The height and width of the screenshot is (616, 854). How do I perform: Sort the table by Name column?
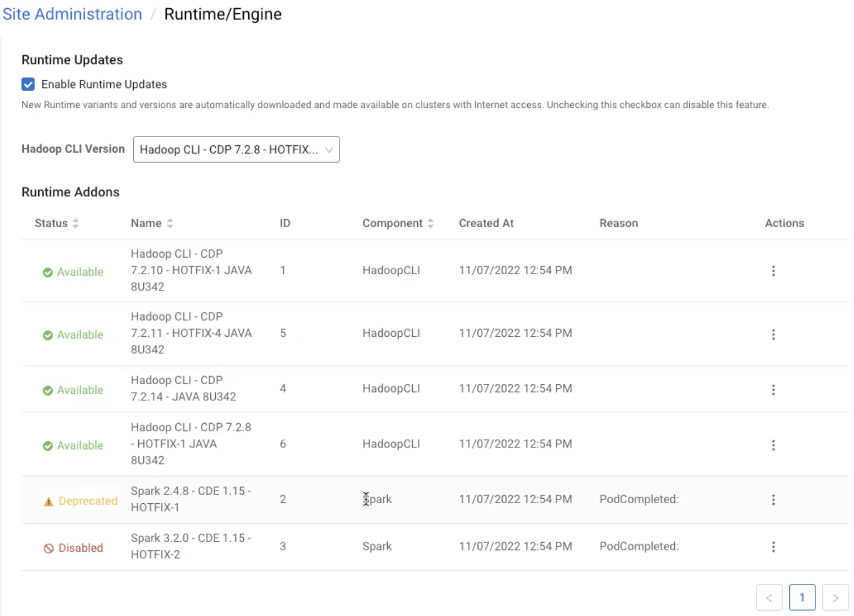click(170, 223)
